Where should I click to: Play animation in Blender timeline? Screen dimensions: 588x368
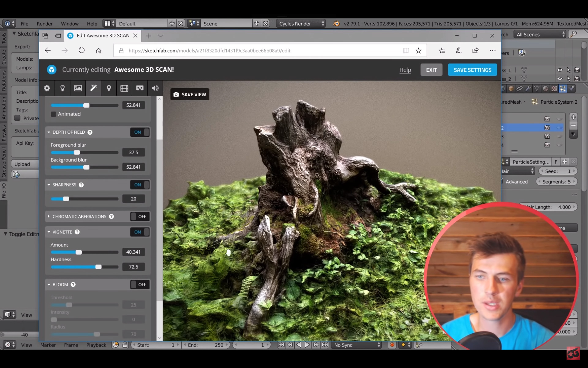pyautogui.click(x=307, y=345)
